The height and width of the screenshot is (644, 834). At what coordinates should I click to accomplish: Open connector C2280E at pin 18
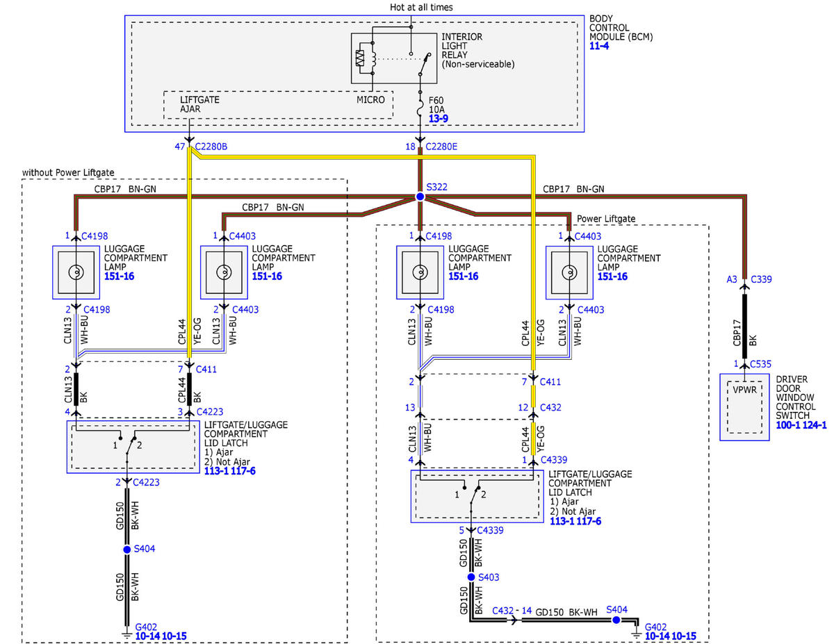pos(445,147)
